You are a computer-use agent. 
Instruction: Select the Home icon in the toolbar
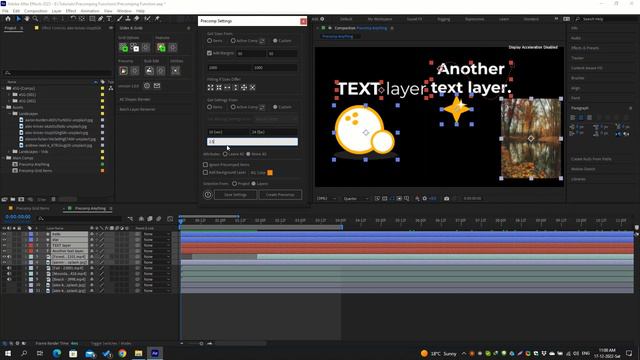coord(8,19)
